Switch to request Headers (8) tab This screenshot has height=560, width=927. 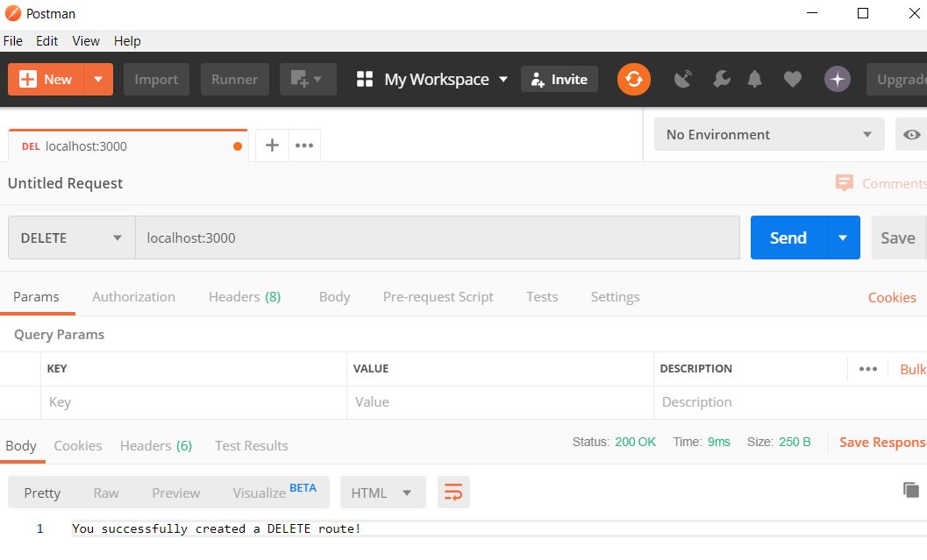point(245,296)
